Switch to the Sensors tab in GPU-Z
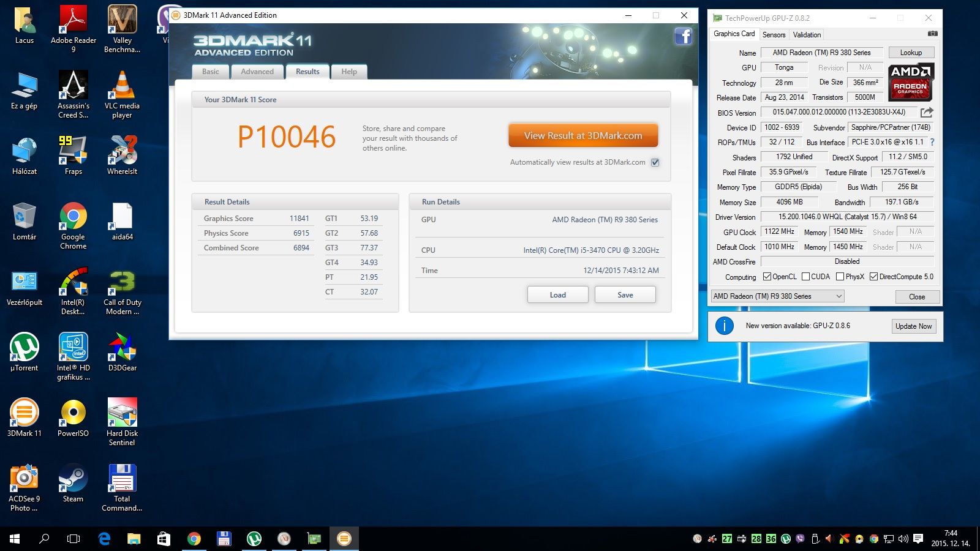The width and height of the screenshot is (980, 551). pyautogui.click(x=774, y=35)
